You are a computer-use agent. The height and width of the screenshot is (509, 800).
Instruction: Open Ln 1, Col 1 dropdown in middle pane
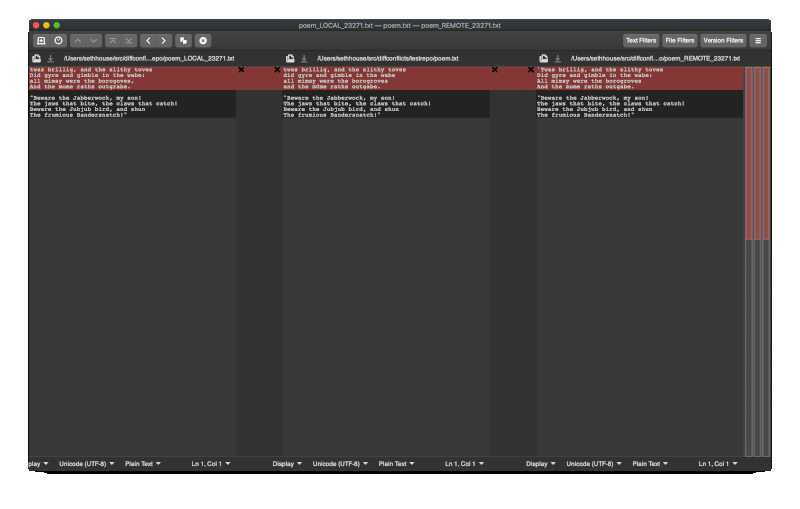click(464, 464)
